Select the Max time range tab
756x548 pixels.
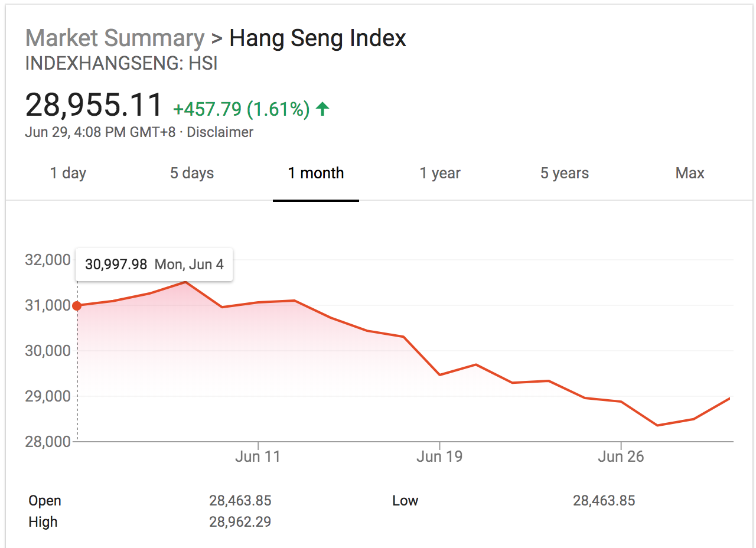689,173
